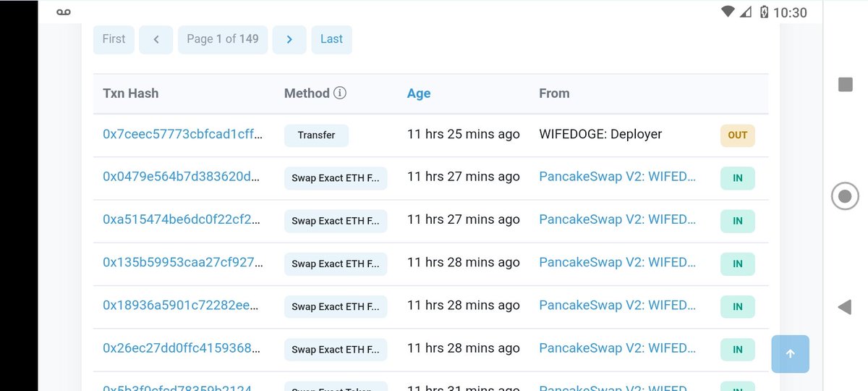Click the IN badge in 0xa515474b row
This screenshot has height=391, width=868.
[738, 221]
